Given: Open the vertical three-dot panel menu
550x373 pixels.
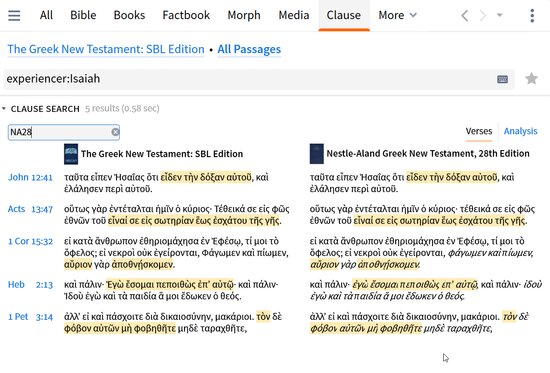Looking at the screenshot, I should (x=532, y=15).
